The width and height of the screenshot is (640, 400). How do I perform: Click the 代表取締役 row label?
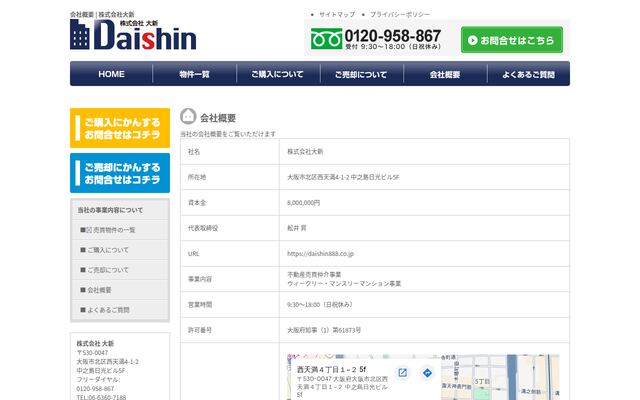pyautogui.click(x=203, y=228)
